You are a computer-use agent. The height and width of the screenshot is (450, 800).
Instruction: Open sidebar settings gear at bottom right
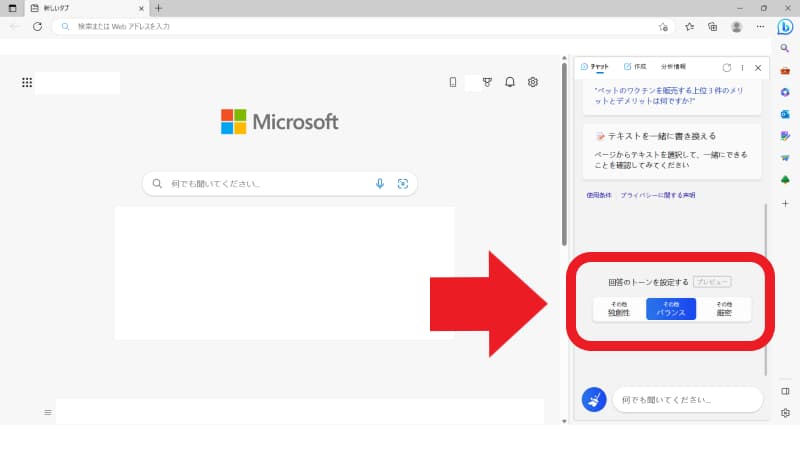coord(785,413)
